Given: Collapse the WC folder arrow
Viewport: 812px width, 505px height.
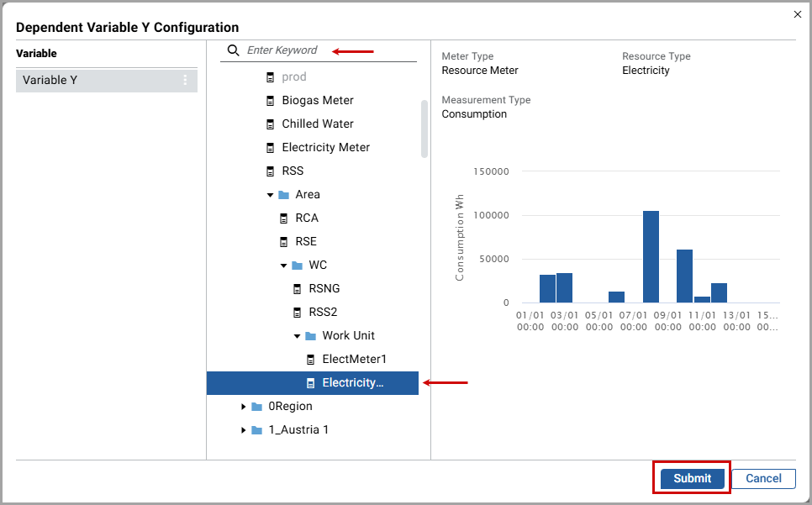Looking at the screenshot, I should click(x=283, y=266).
